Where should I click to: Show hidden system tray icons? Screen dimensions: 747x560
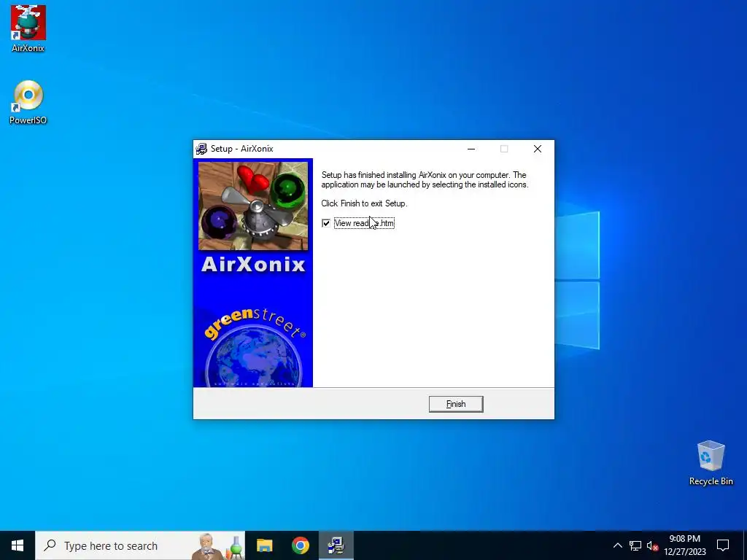click(x=617, y=545)
